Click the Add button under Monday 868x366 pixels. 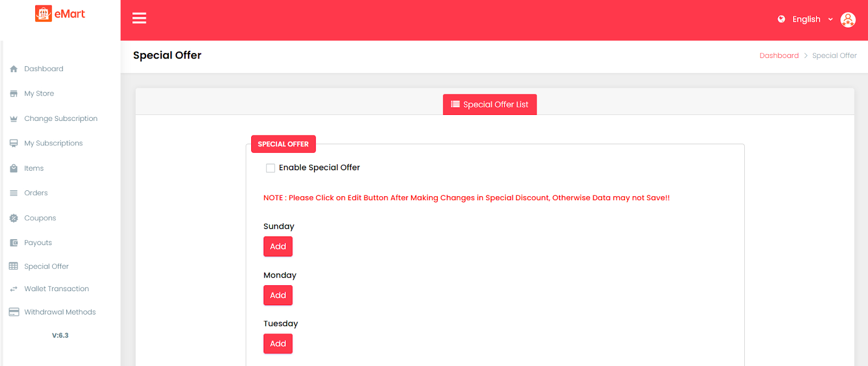point(278,296)
